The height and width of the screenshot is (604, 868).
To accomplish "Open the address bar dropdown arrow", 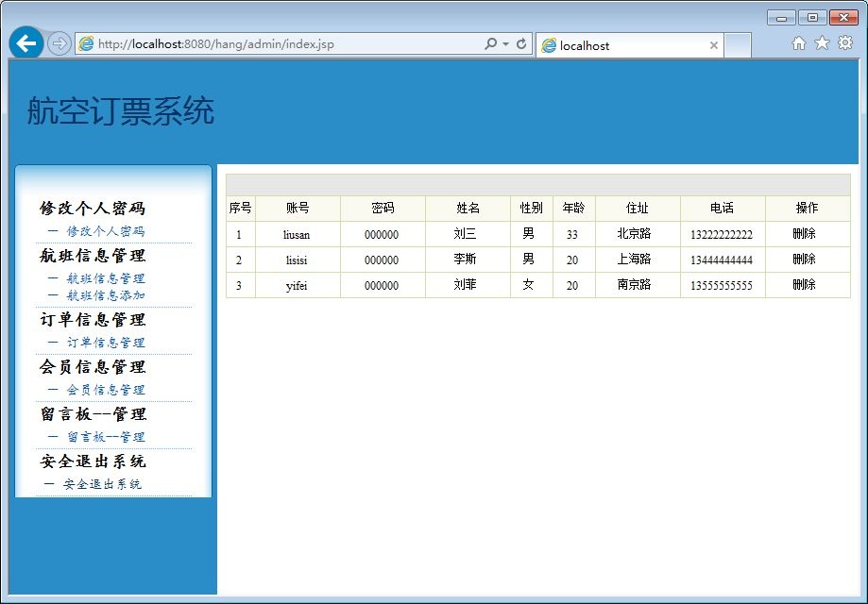I will (505, 43).
